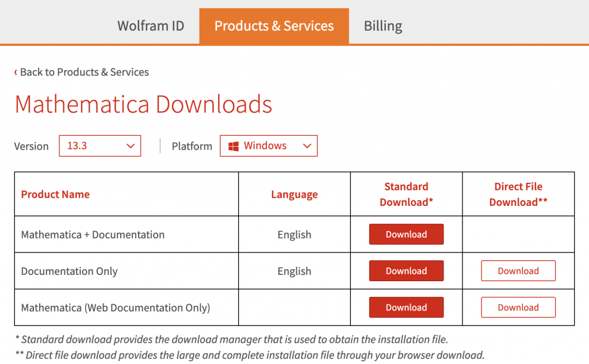The image size is (589, 364).
Task: Click the Language column header
Action: pyautogui.click(x=294, y=194)
